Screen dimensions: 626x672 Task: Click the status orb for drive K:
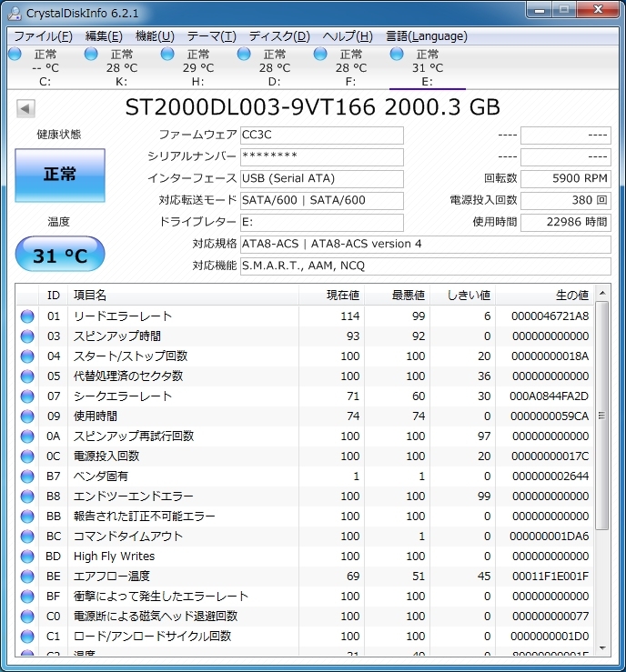click(91, 54)
